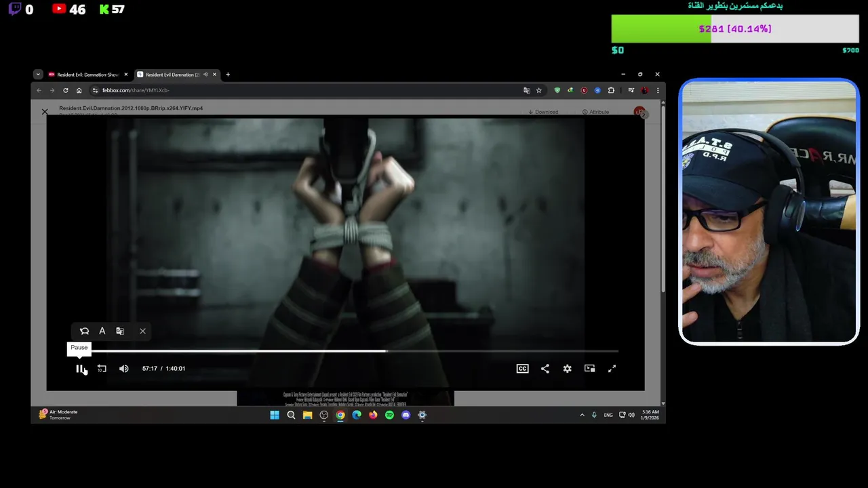The width and height of the screenshot is (868, 488).
Task: Click the ENG language indicator
Action: coord(608,415)
